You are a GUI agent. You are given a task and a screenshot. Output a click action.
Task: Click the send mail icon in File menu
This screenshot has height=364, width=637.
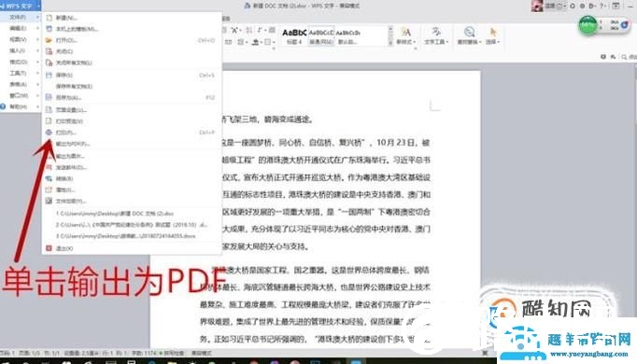[50, 167]
